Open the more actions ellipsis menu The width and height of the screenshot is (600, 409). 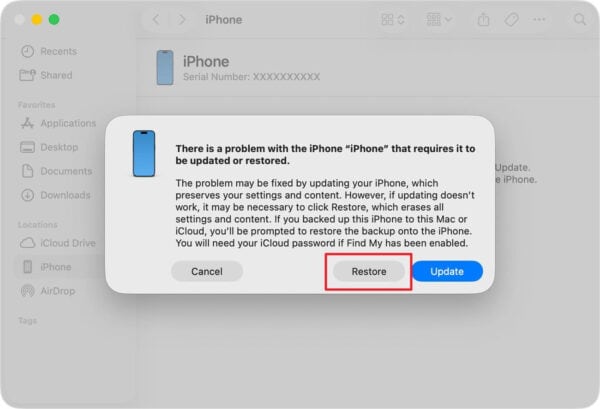click(540, 20)
